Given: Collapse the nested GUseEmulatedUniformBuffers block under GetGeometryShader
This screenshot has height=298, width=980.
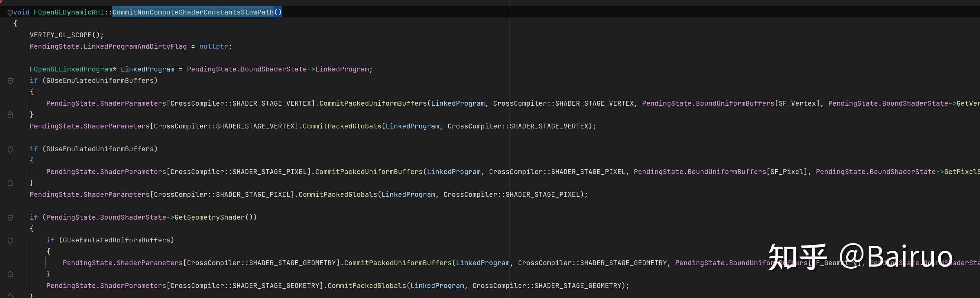Looking at the screenshot, I should coord(10,240).
